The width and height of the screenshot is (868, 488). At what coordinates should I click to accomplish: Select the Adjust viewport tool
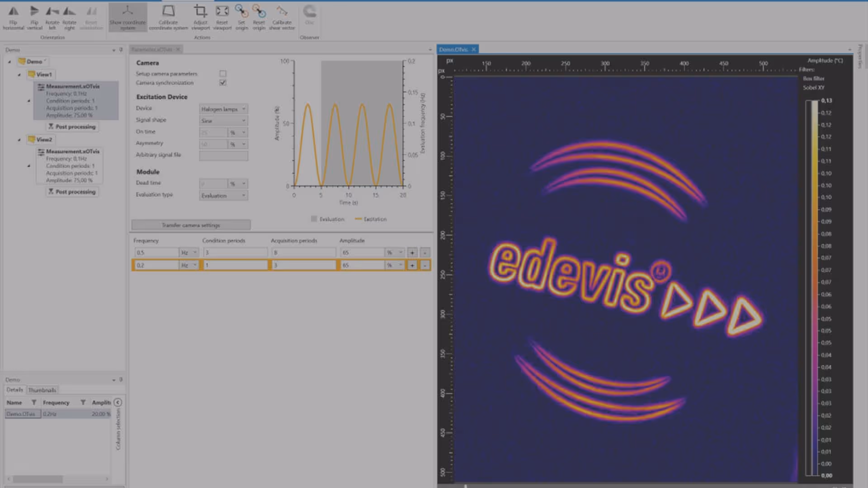tap(200, 17)
